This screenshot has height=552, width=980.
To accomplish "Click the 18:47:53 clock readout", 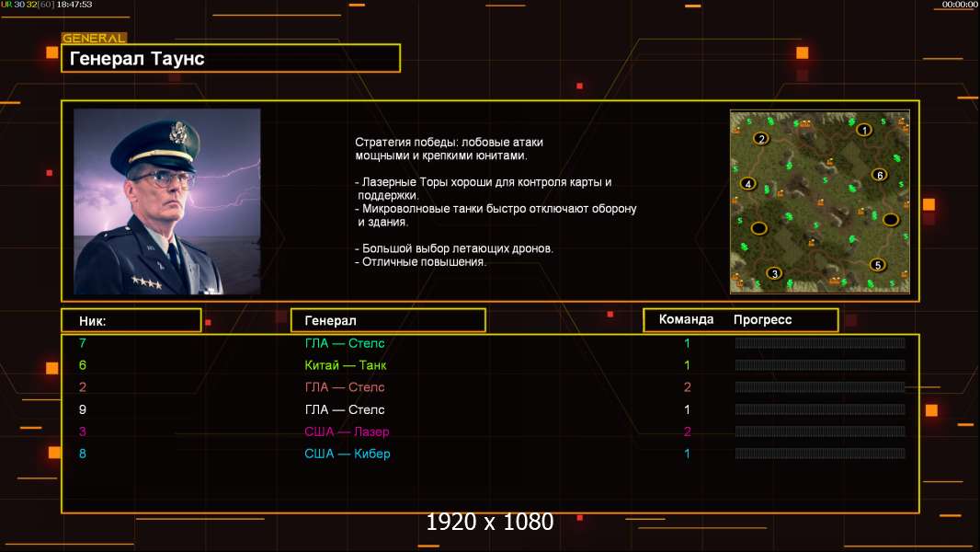I will coord(74,5).
